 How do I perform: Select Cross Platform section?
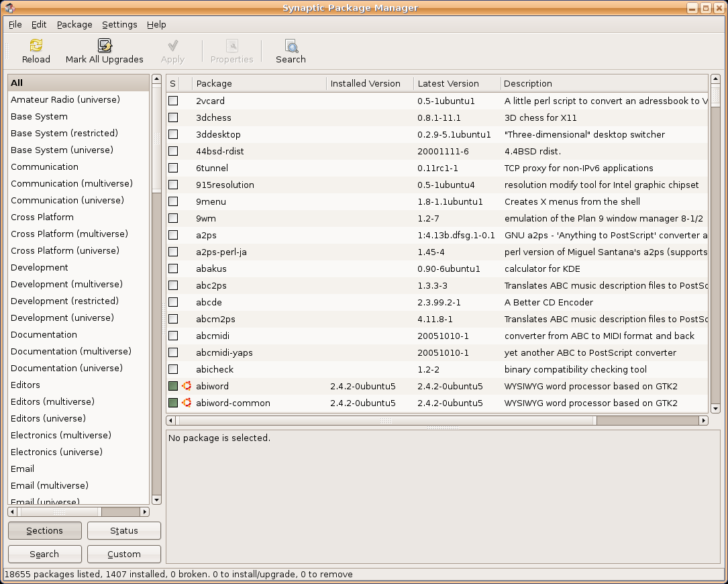coord(79,217)
